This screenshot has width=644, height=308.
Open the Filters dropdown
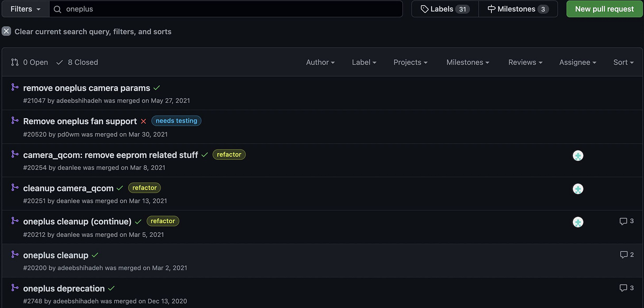tap(25, 9)
